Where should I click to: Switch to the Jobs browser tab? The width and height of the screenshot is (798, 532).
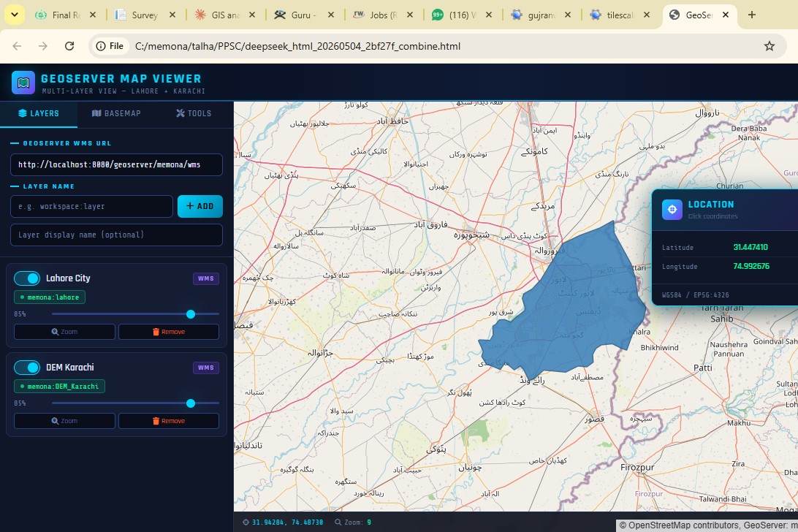[383, 15]
